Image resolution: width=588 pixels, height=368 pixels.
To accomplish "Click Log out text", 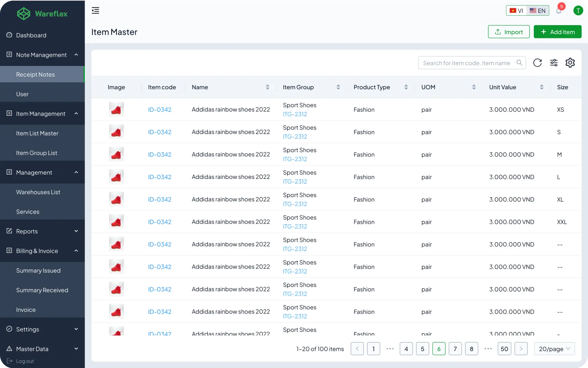I will click(25, 361).
